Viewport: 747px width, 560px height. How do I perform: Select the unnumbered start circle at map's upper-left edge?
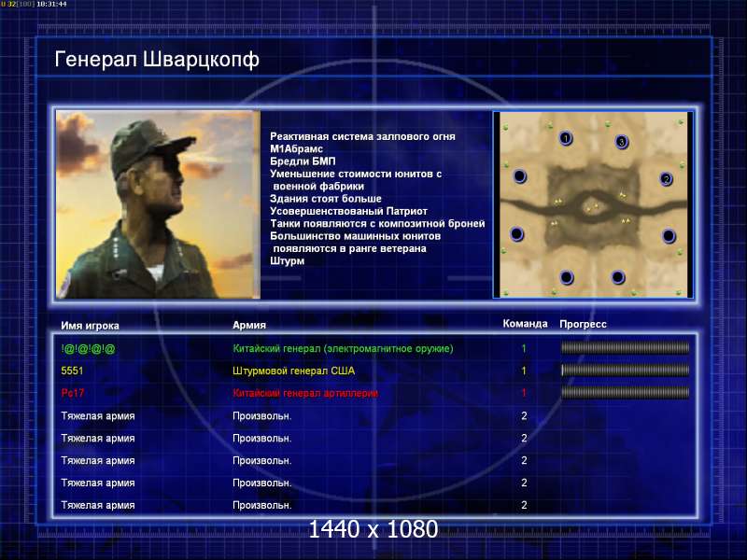click(x=520, y=176)
